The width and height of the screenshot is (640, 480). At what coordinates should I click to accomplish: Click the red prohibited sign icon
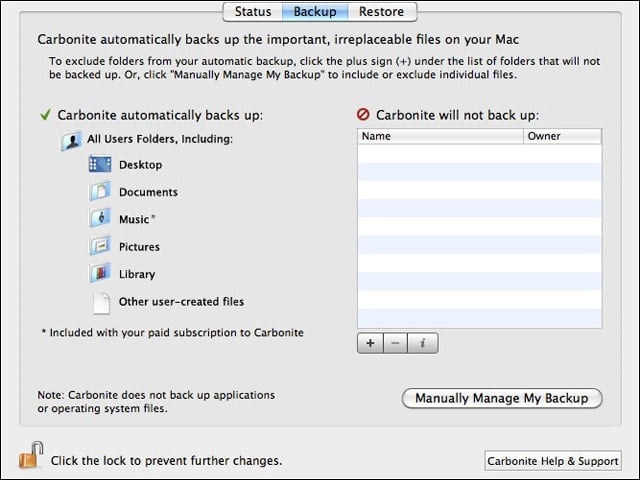[363, 114]
